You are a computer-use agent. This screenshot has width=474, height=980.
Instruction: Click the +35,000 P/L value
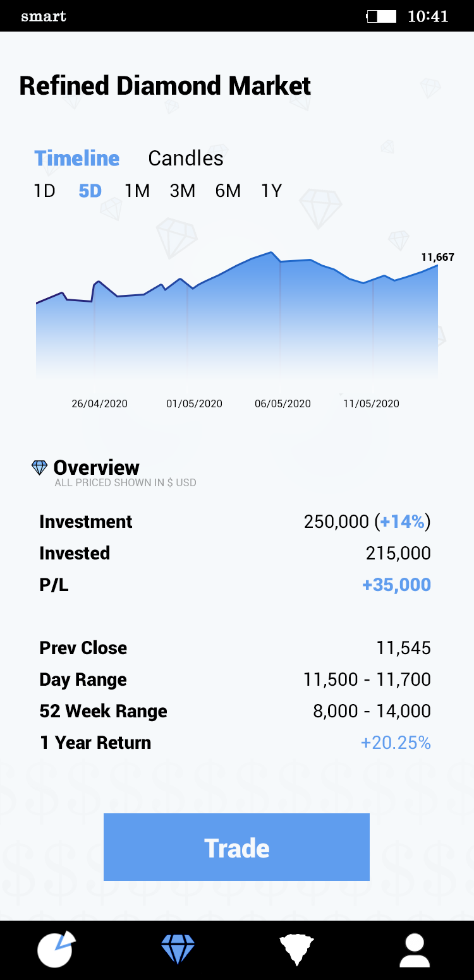(x=396, y=585)
